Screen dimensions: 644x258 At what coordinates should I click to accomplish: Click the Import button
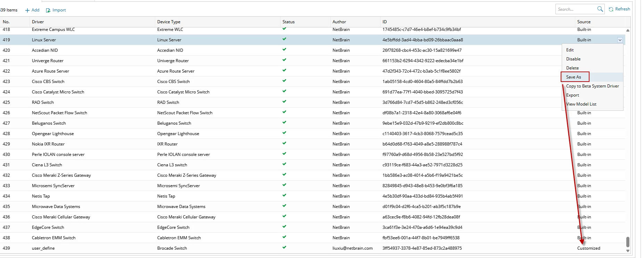[56, 10]
